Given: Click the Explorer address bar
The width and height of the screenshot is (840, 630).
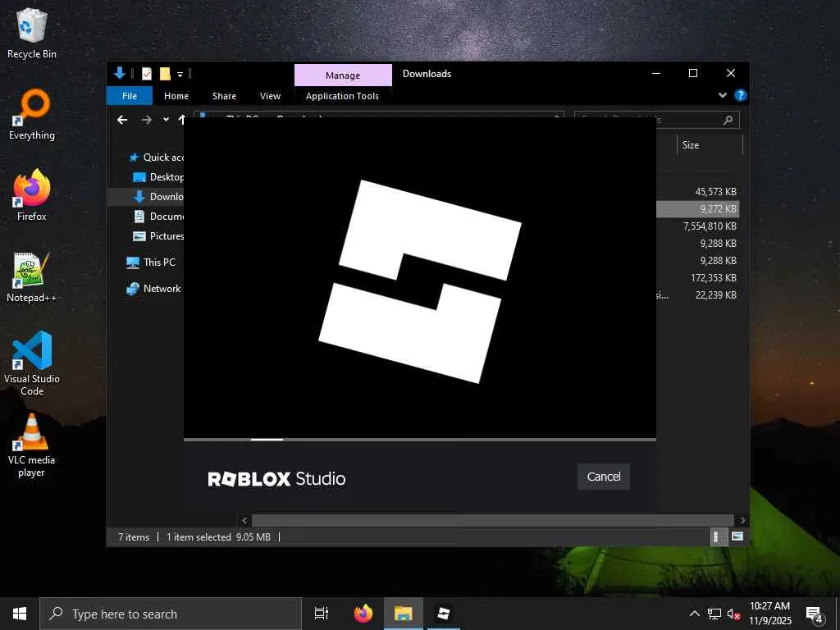Looking at the screenshot, I should coord(378,115).
